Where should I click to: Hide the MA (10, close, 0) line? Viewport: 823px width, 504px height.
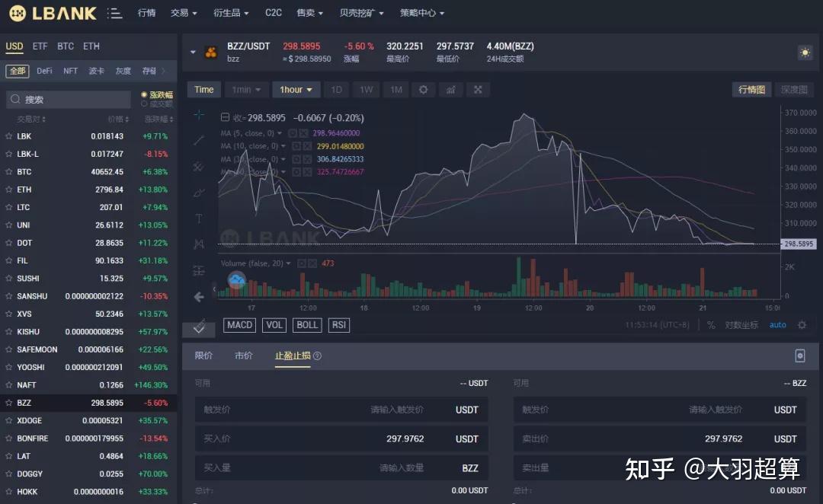296,146
